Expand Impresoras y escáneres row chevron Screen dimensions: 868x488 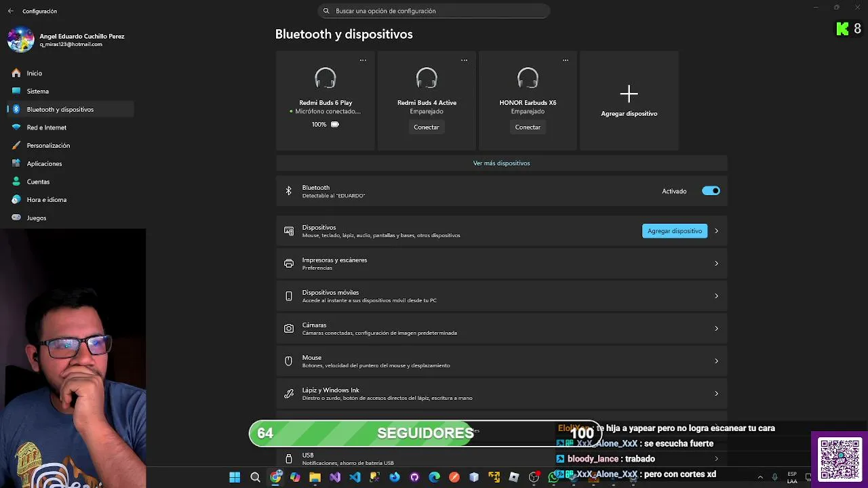click(716, 264)
